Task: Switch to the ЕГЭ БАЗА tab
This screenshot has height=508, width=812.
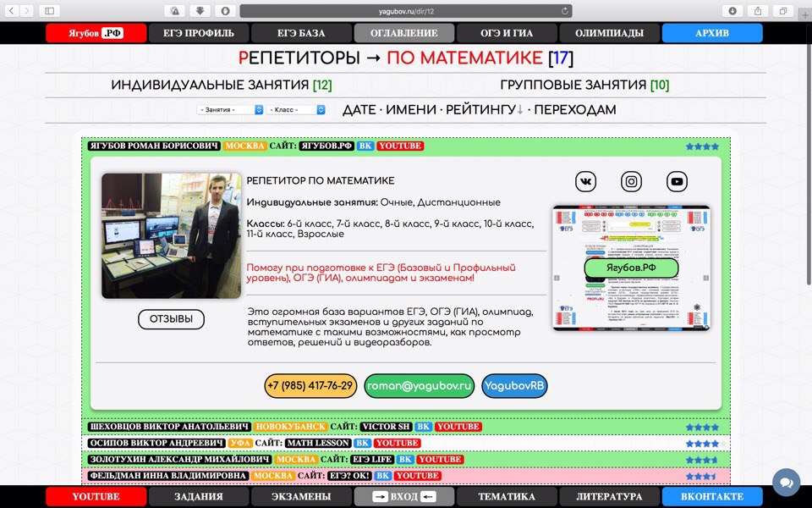Action: [x=301, y=33]
